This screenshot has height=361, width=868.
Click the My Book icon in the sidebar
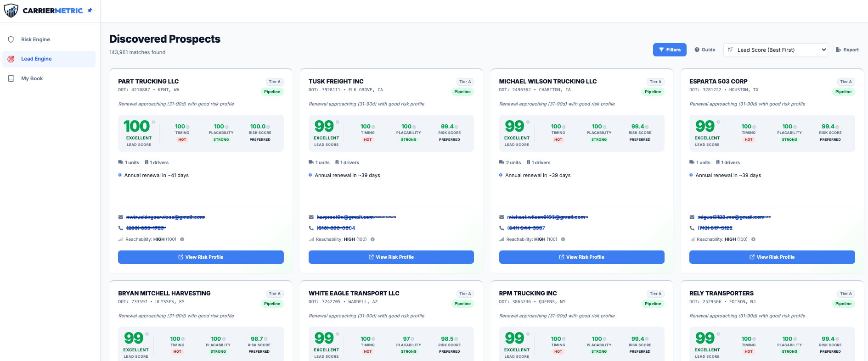pyautogui.click(x=11, y=78)
